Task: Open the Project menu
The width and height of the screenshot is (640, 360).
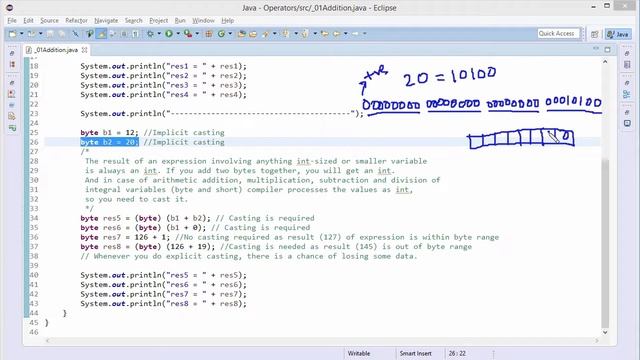Action: point(158,20)
